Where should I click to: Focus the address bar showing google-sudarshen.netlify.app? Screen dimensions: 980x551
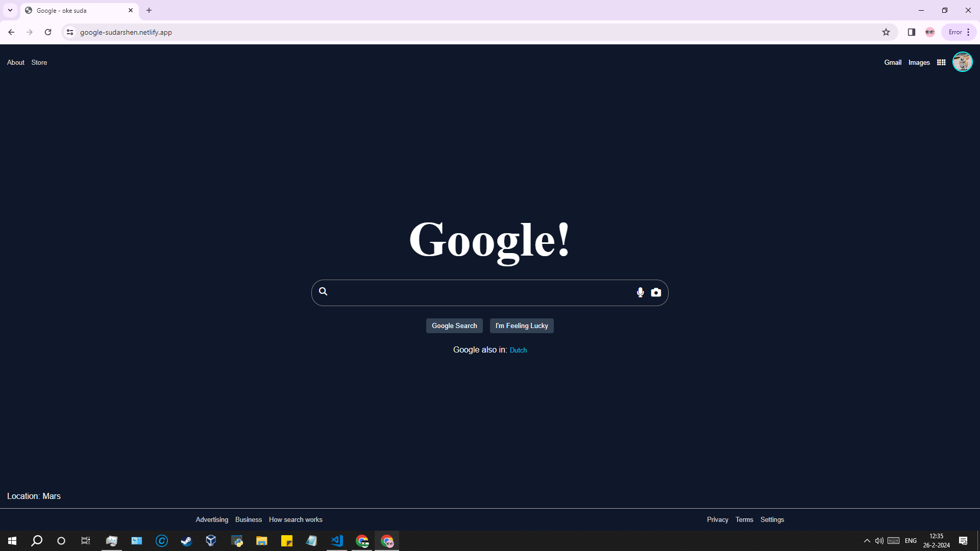click(x=480, y=32)
